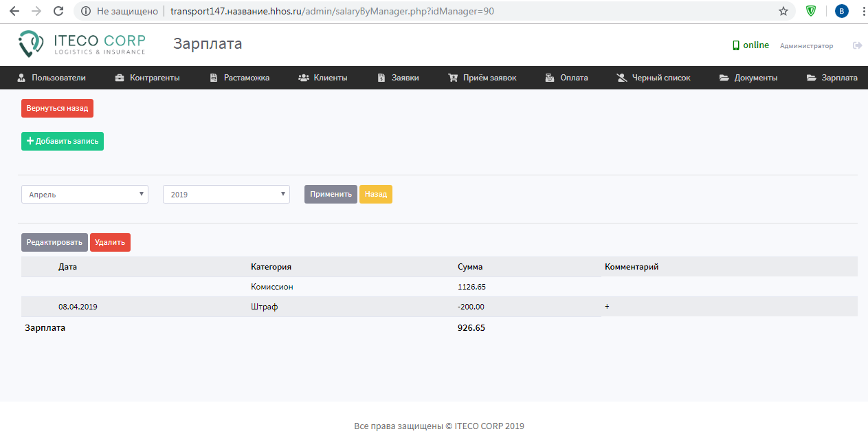Click the bold Зарплата total label
The height and width of the screenshot is (436, 868).
click(45, 328)
